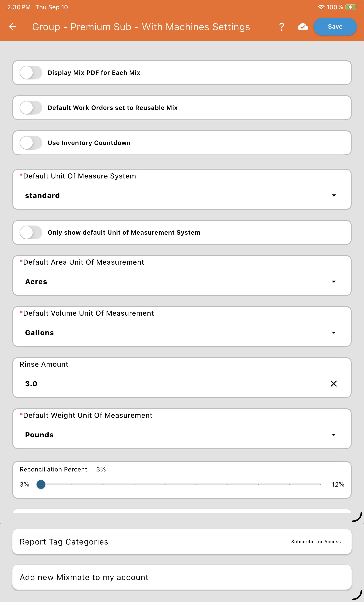This screenshot has height=602, width=364.
Task: Clear Rinse Amount with the X icon
Action: click(334, 384)
